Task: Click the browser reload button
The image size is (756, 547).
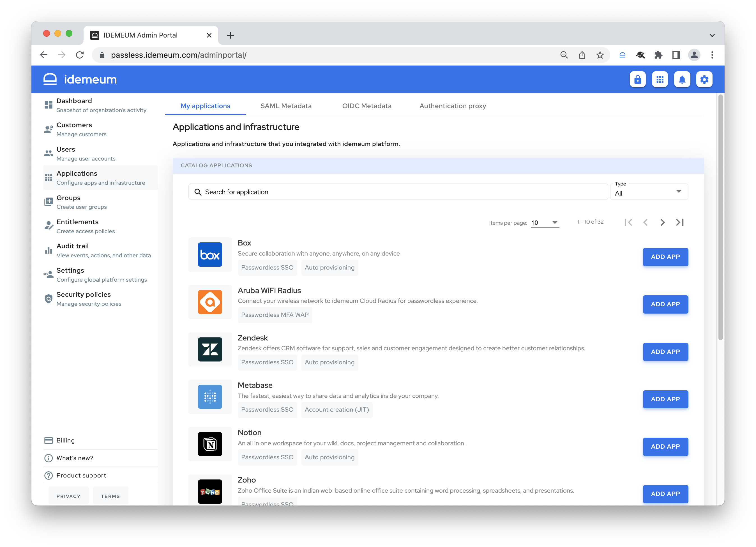Action: coord(80,55)
